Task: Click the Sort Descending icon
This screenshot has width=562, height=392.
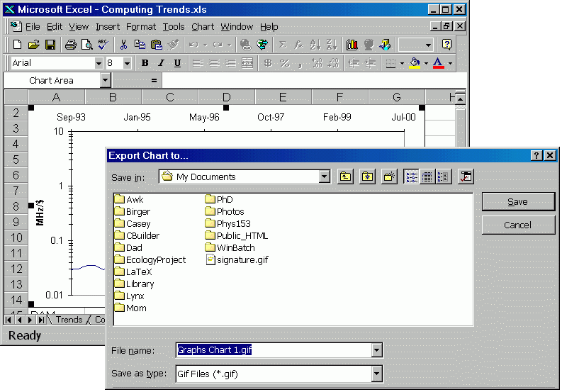Action: pyautogui.click(x=332, y=45)
